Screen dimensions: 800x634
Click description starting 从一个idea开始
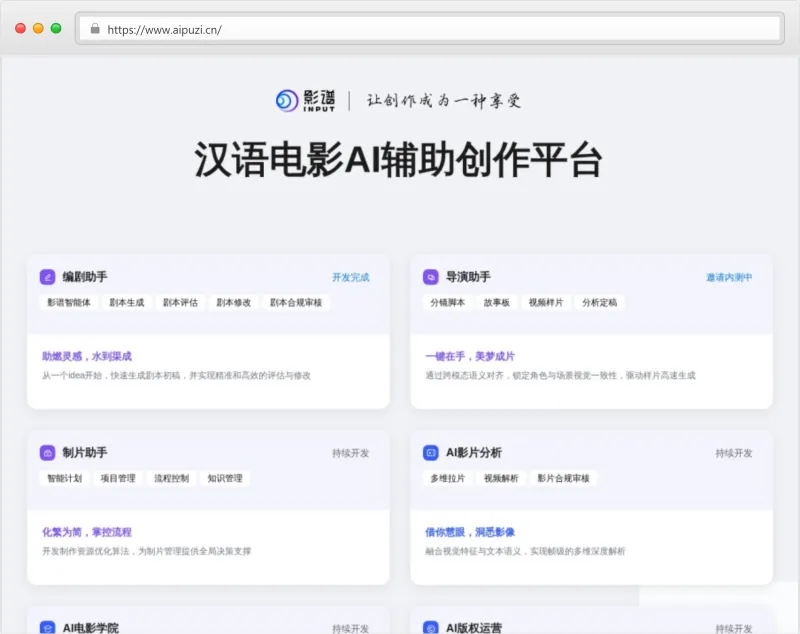176,375
